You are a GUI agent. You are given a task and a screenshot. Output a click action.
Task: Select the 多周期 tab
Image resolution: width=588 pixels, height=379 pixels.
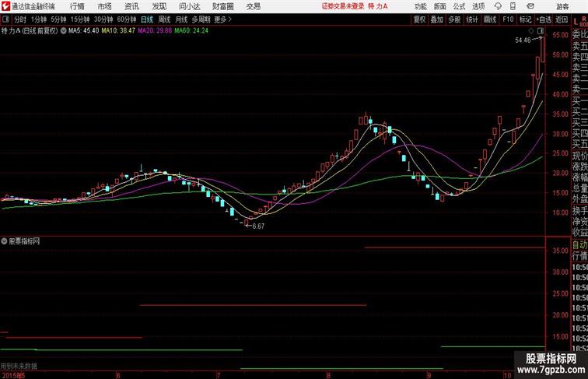click(x=201, y=19)
